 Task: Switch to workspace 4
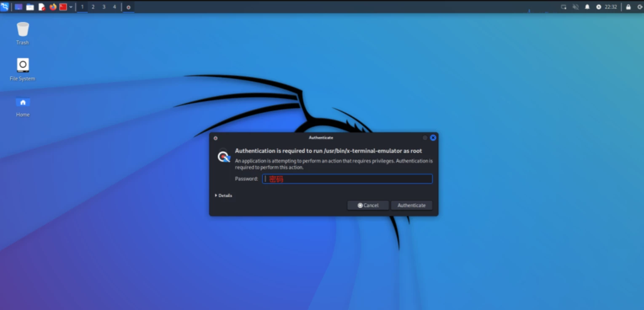coord(114,7)
